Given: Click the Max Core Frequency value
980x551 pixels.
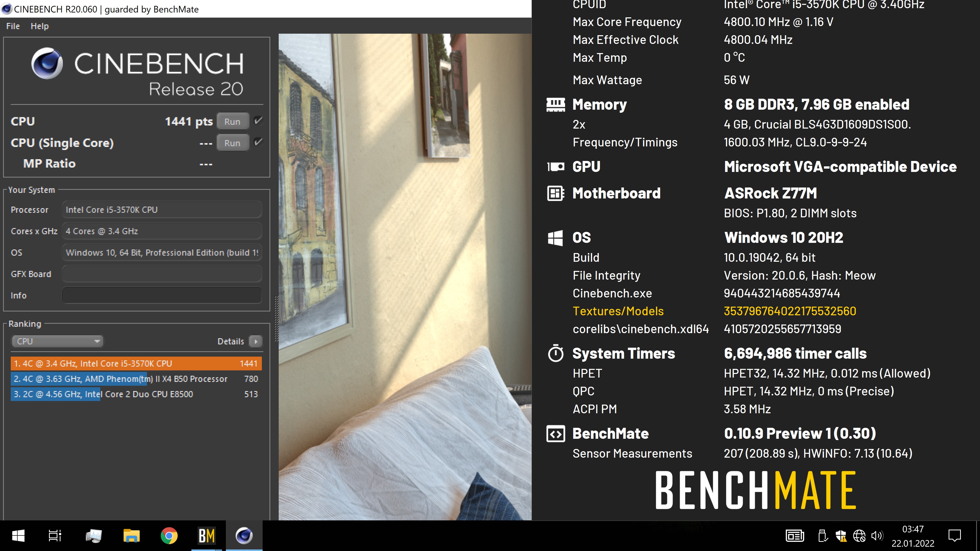Looking at the screenshot, I should click(778, 22).
